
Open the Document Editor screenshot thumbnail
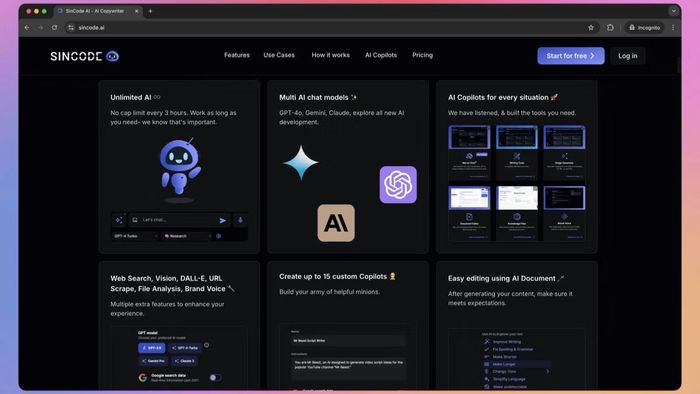(x=469, y=198)
